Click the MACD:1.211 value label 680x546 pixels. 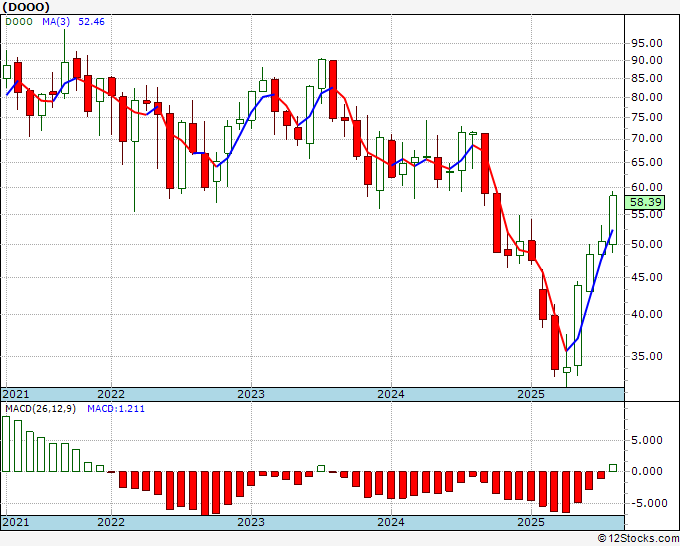pyautogui.click(x=116, y=409)
